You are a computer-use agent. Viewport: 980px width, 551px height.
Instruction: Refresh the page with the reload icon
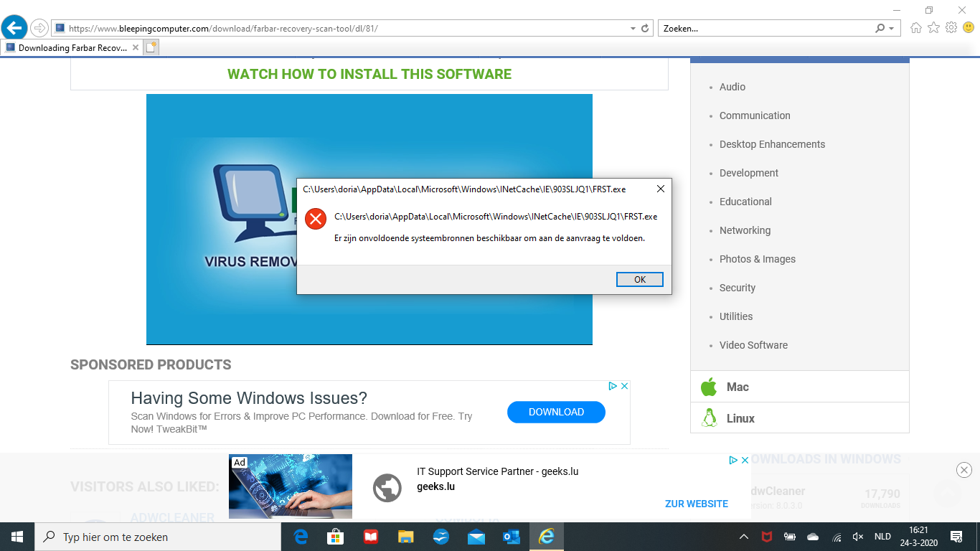(x=645, y=29)
